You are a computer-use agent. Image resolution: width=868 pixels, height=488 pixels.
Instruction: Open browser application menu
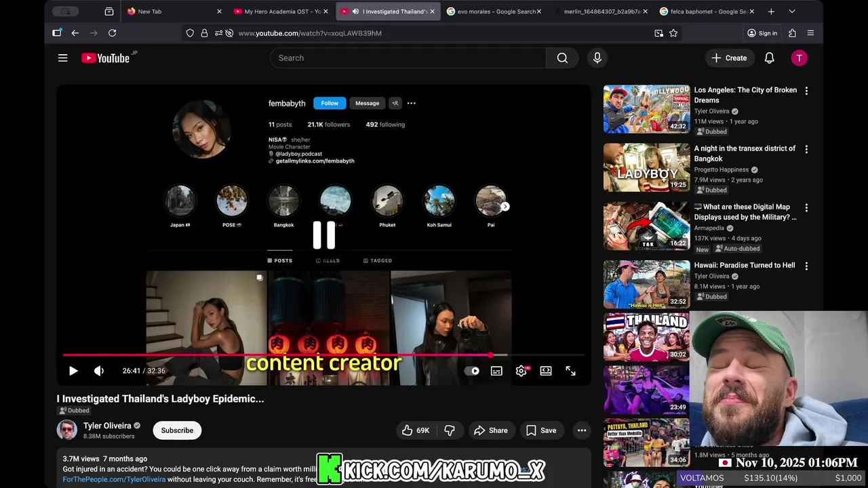point(810,33)
